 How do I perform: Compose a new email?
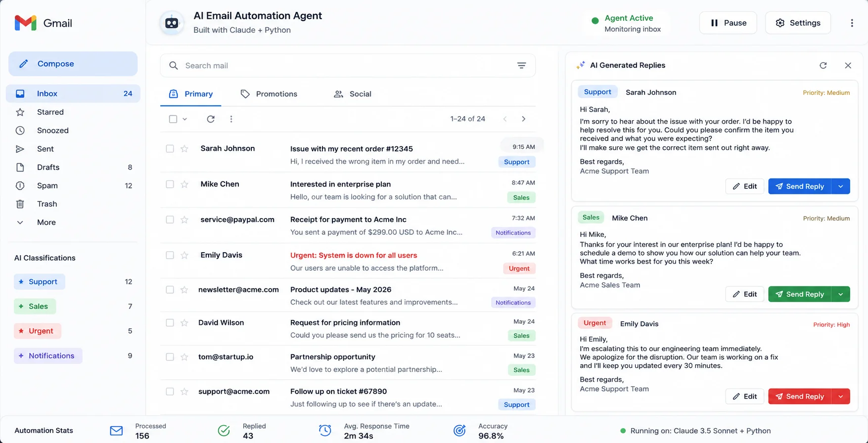tap(73, 64)
